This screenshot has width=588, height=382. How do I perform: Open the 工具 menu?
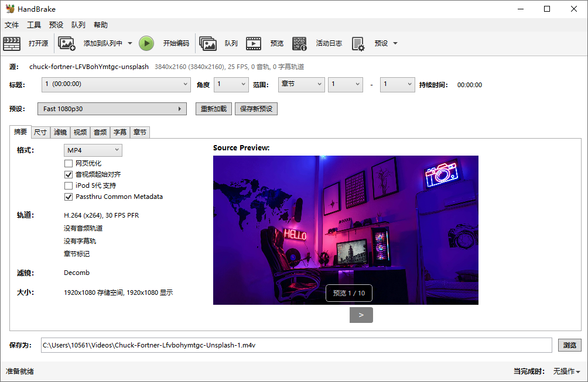click(x=34, y=25)
